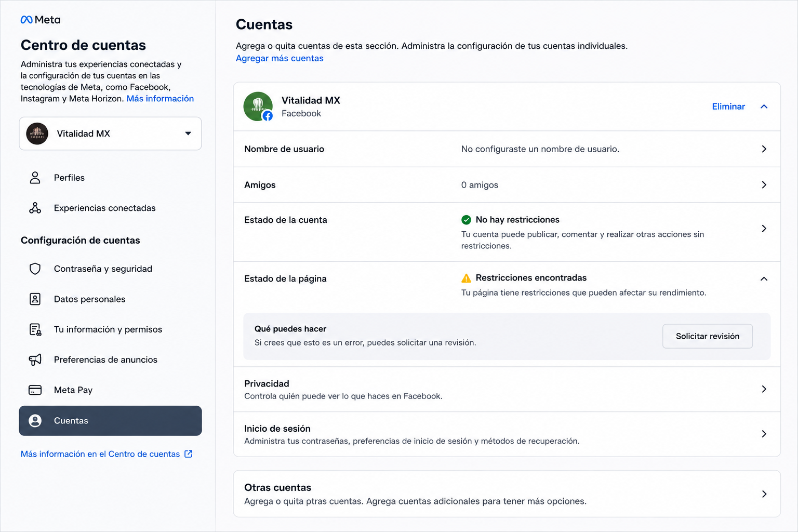Click the external link icon beside Centro de cuentas

(189, 454)
